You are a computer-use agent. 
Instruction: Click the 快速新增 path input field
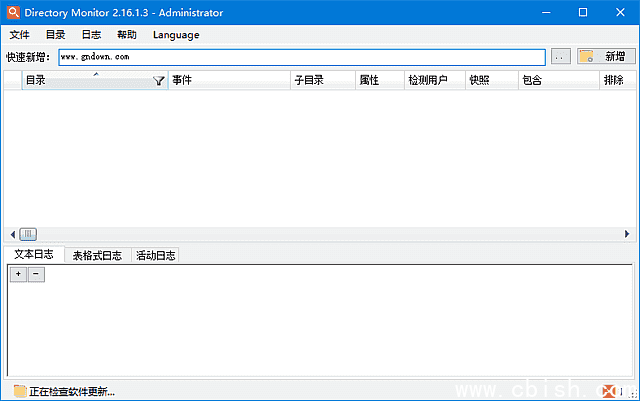(302, 57)
